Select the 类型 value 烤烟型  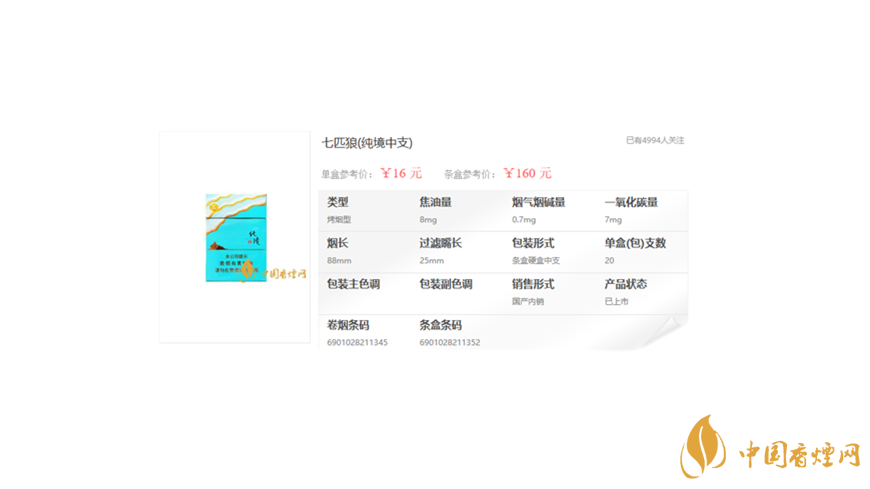tap(339, 220)
